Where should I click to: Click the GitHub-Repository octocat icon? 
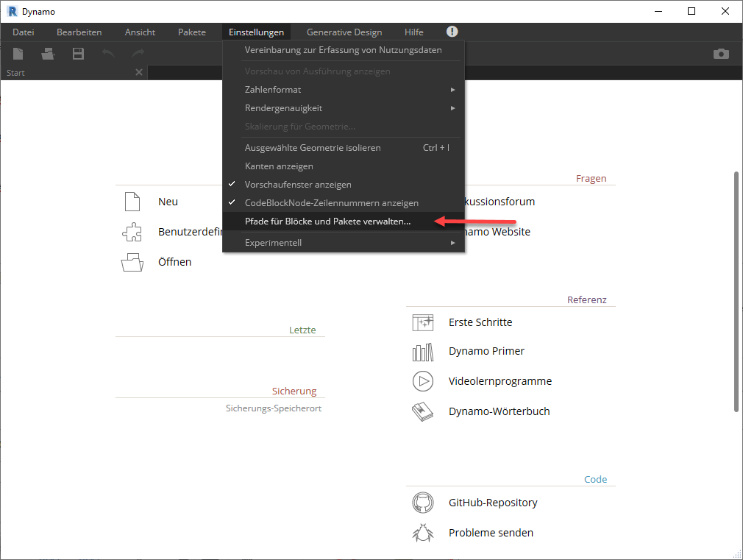(422, 503)
